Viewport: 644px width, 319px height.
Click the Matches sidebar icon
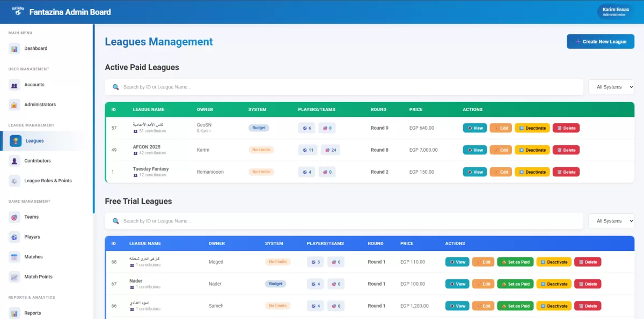[x=14, y=257]
